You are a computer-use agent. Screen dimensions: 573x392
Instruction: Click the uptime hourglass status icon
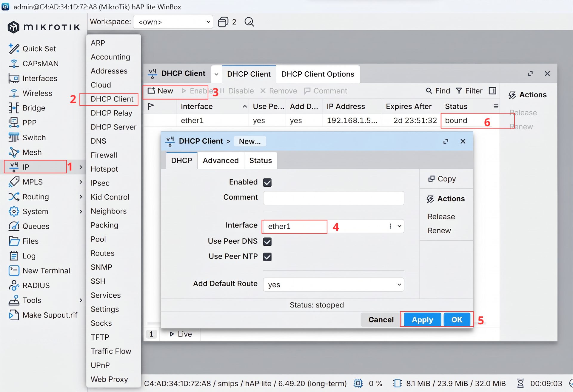point(520,383)
